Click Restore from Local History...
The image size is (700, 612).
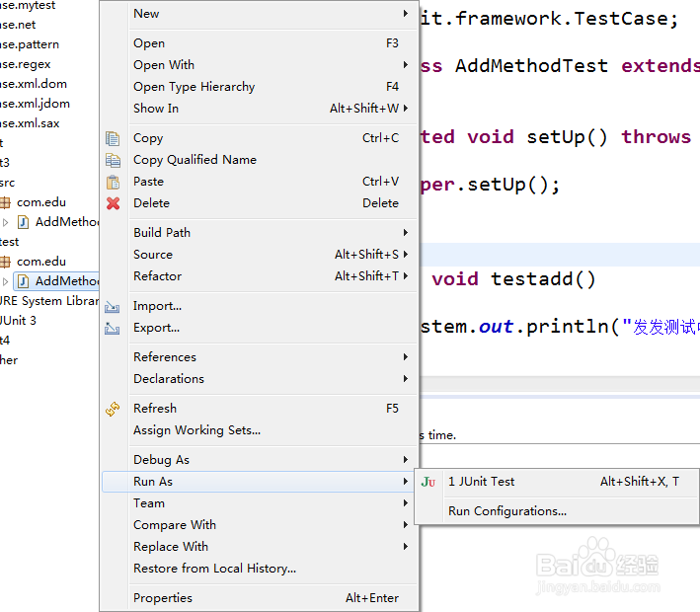click(x=214, y=569)
